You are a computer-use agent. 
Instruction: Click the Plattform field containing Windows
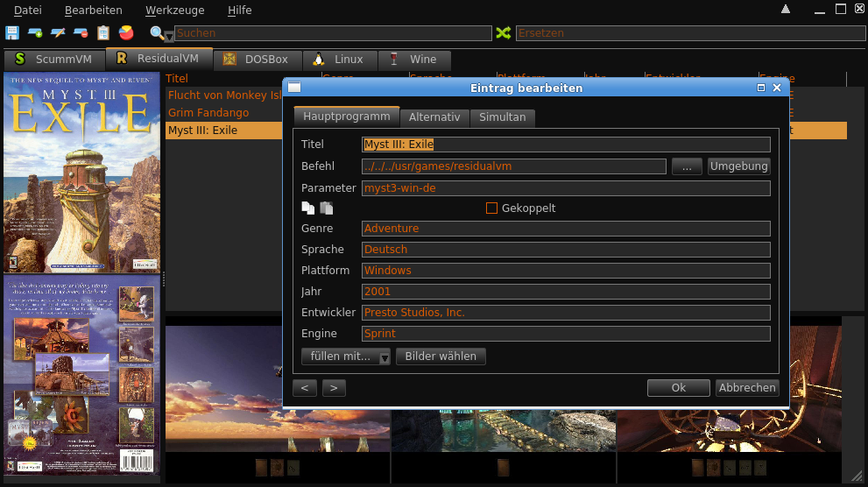566,271
